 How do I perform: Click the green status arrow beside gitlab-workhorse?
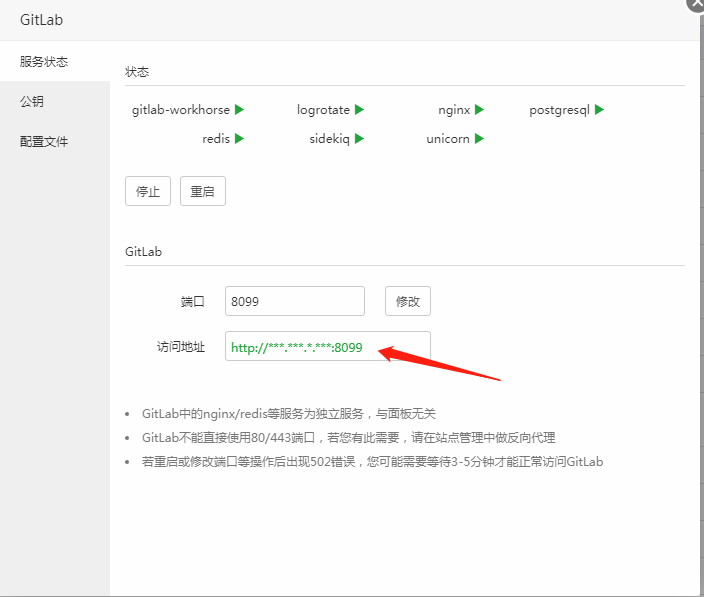(239, 110)
